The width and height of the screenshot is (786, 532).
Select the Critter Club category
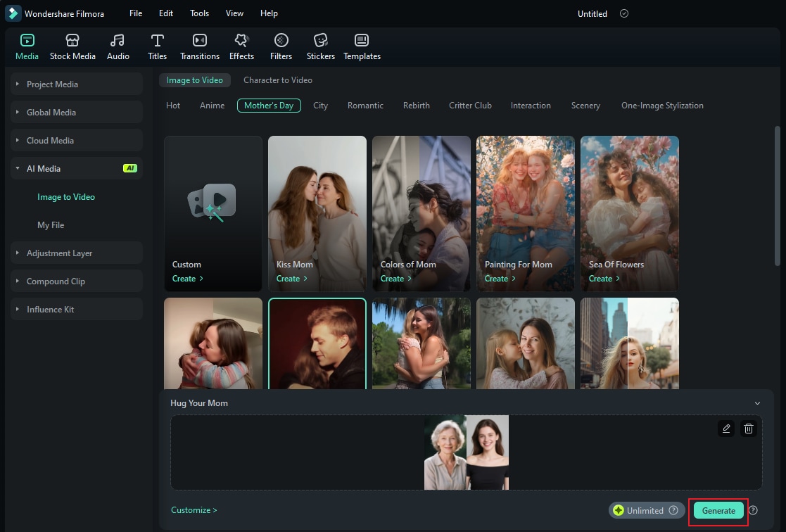pos(470,106)
